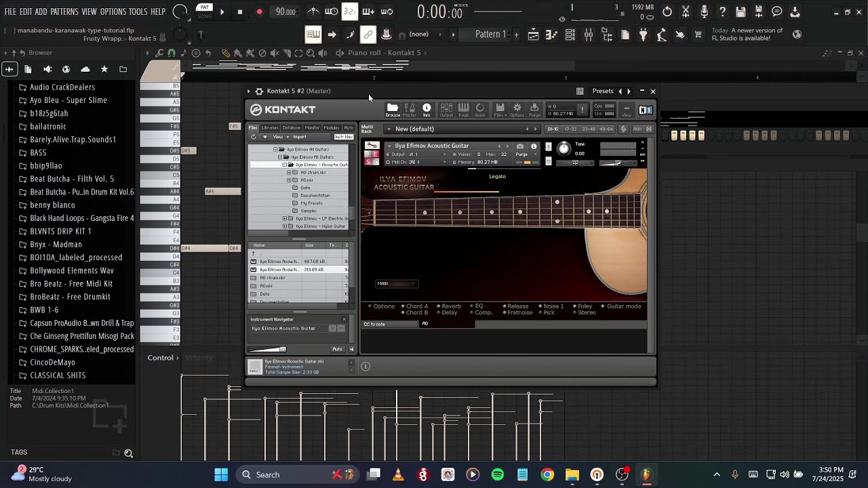Toggle PAT/SONG mode switch in FL Studio
Screen dimensions: 868x488
click(x=204, y=12)
